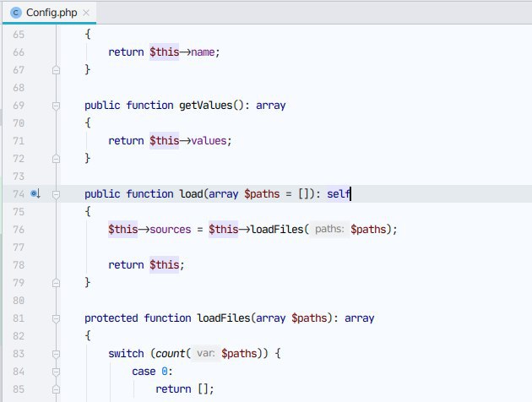Click the getValues method name

(205, 106)
